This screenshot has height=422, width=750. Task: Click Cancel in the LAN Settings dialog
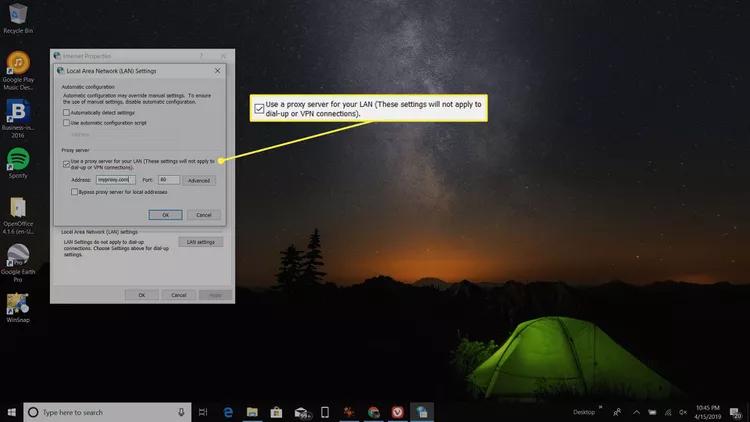pos(204,215)
